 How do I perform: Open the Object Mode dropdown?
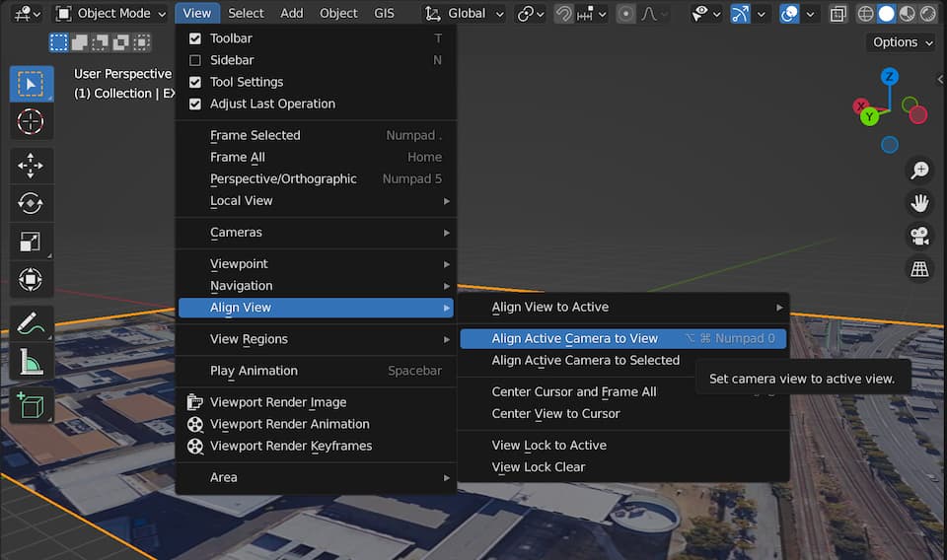pyautogui.click(x=110, y=14)
